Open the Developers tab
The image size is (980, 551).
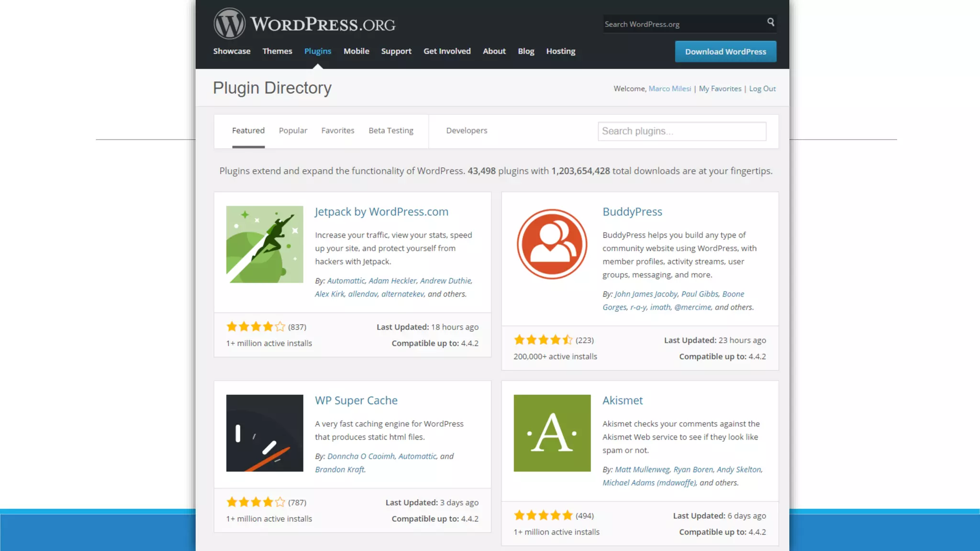(466, 131)
